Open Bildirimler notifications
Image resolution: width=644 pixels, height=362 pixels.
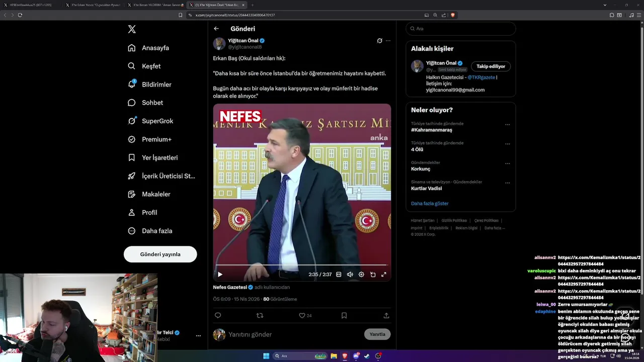click(149, 84)
